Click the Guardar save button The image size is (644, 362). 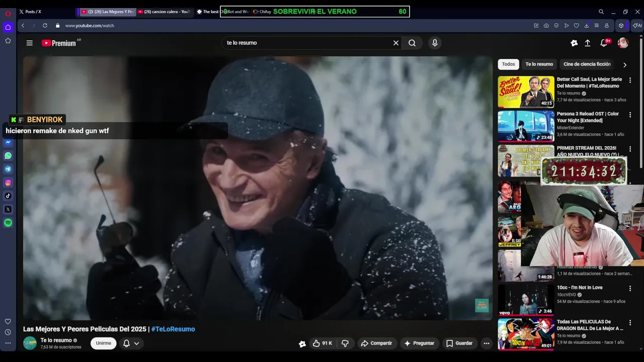[459, 343]
